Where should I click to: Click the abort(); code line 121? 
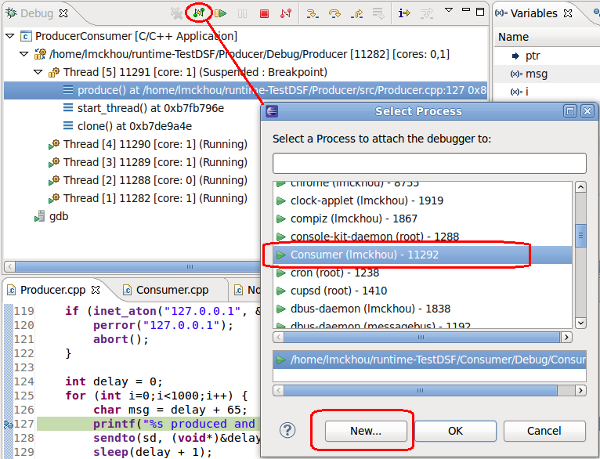(x=121, y=339)
